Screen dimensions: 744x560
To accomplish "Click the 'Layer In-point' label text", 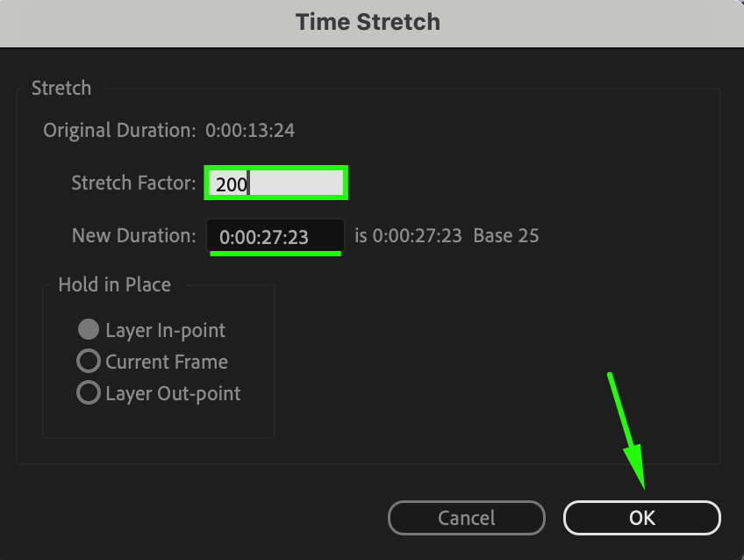I will point(165,330).
